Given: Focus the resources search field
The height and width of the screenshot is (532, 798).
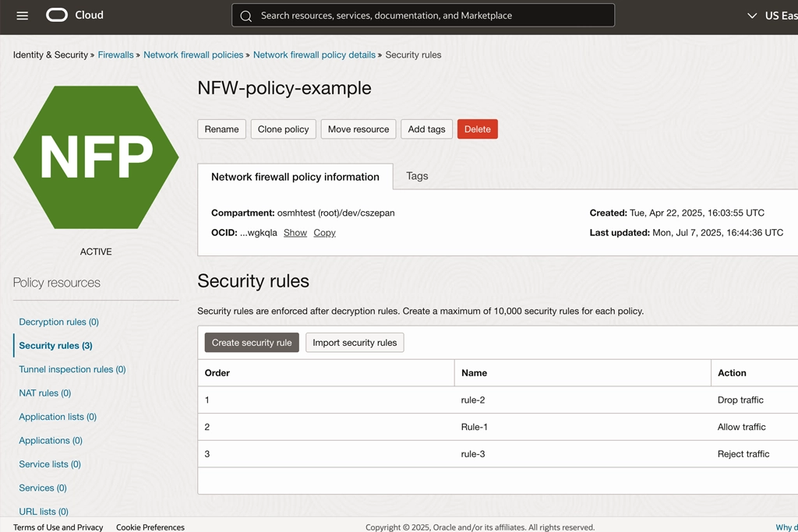Looking at the screenshot, I should 429,16.
